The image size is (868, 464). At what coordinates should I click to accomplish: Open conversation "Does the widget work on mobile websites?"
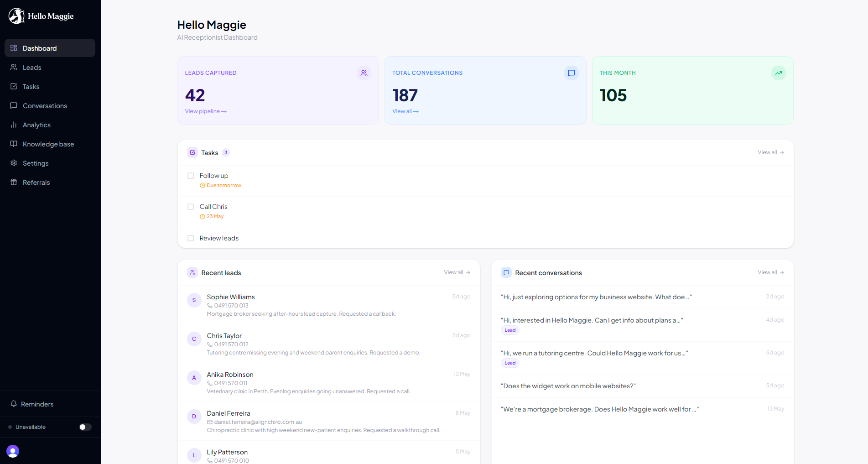point(643,386)
